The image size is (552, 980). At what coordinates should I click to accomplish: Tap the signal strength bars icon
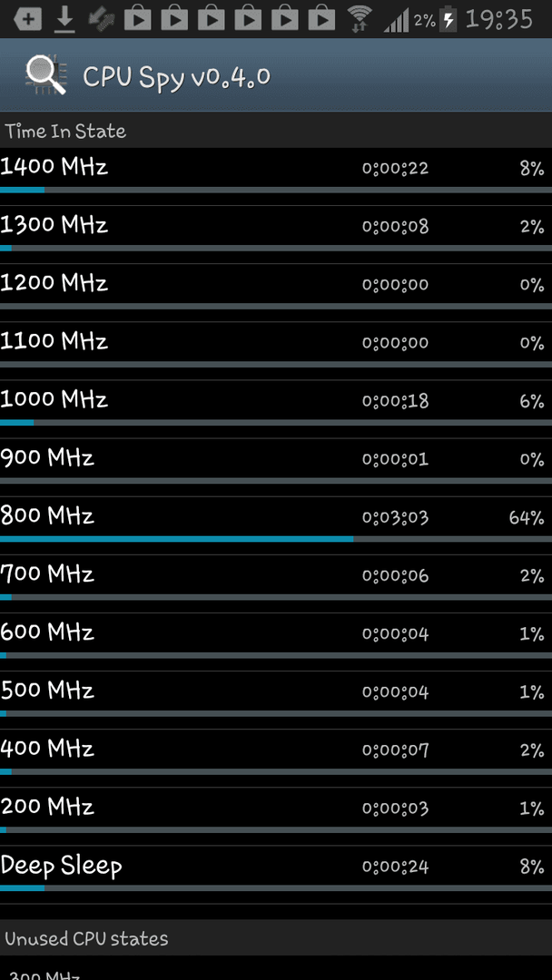(x=397, y=19)
